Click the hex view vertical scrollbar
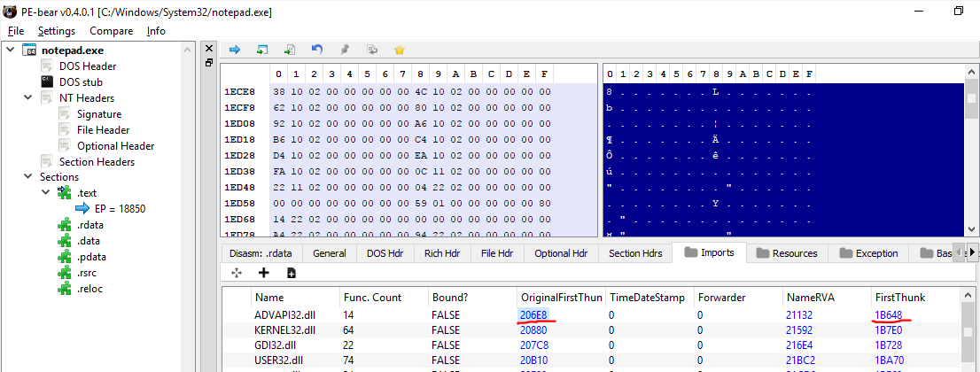980x372 pixels. 970,150
